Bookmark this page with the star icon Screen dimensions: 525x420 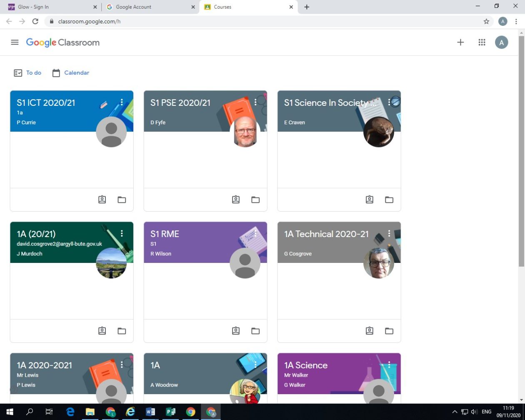click(486, 21)
